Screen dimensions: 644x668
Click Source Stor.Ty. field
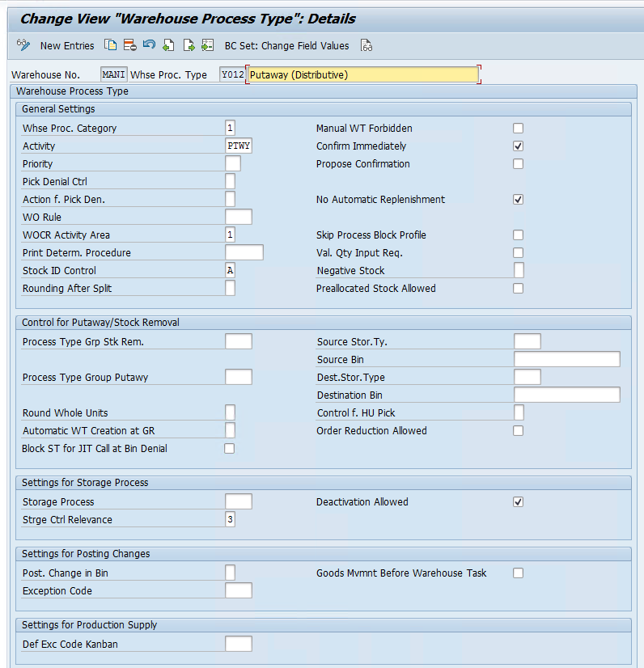point(527,341)
